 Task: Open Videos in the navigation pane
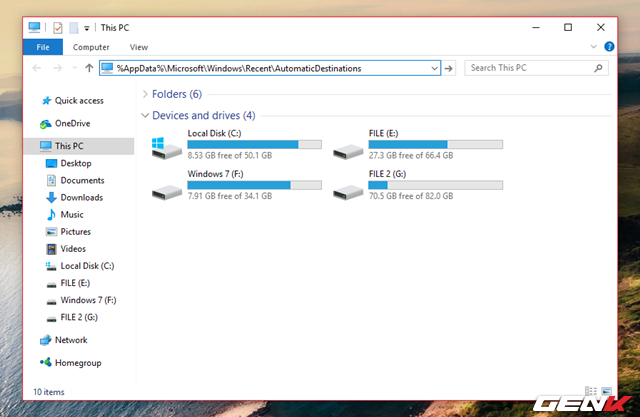(66, 249)
